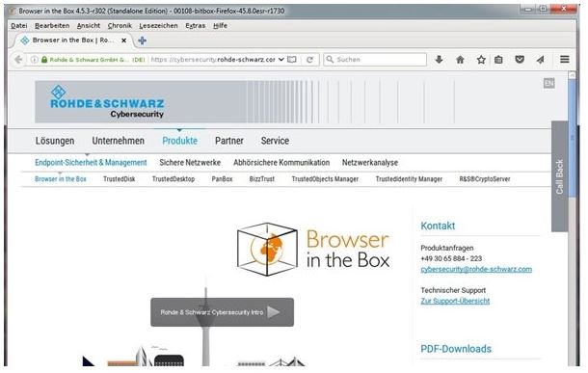Screen dimensions: 588x373
Task: Open the Hilfe menu
Action: tap(220, 25)
